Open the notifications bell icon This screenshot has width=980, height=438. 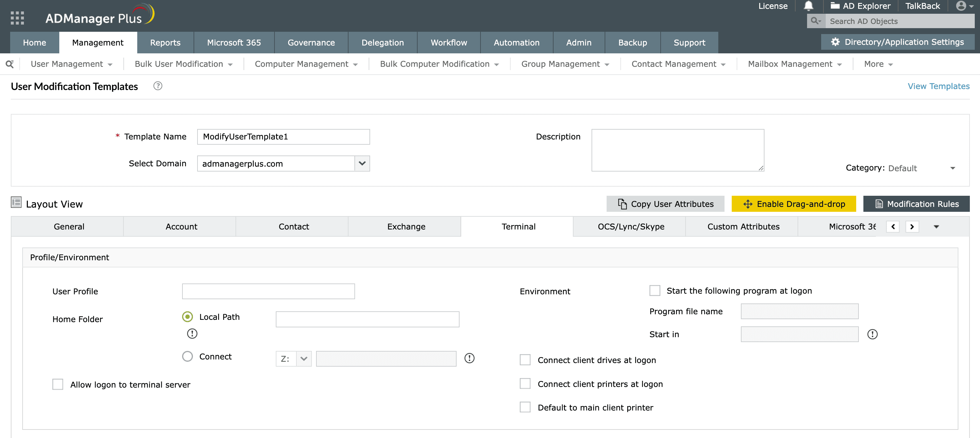808,6
